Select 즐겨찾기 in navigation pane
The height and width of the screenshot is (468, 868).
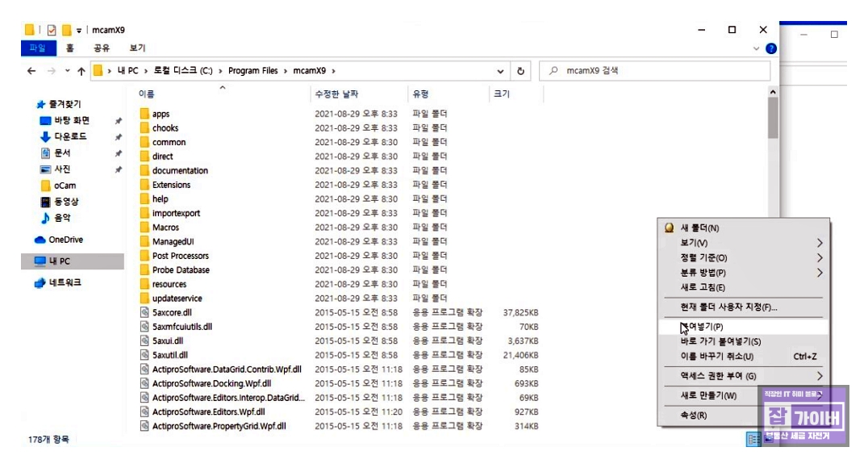coord(65,104)
